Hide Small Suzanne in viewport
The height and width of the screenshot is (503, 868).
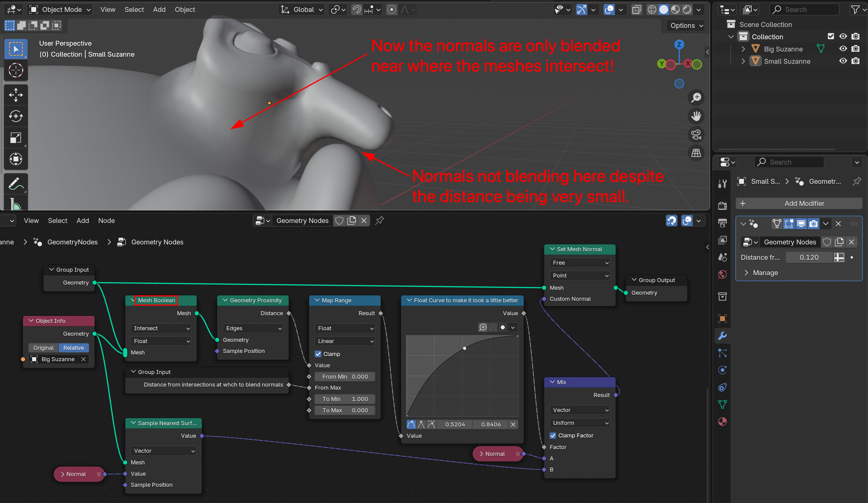[843, 61]
